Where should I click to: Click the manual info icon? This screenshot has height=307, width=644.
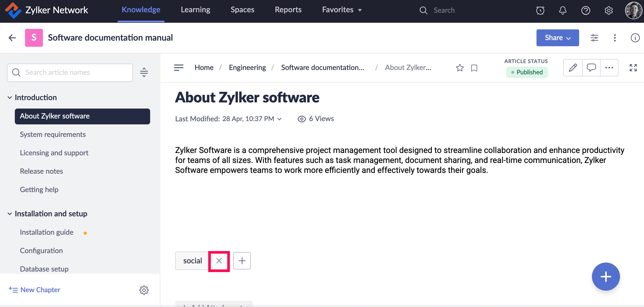(x=635, y=38)
